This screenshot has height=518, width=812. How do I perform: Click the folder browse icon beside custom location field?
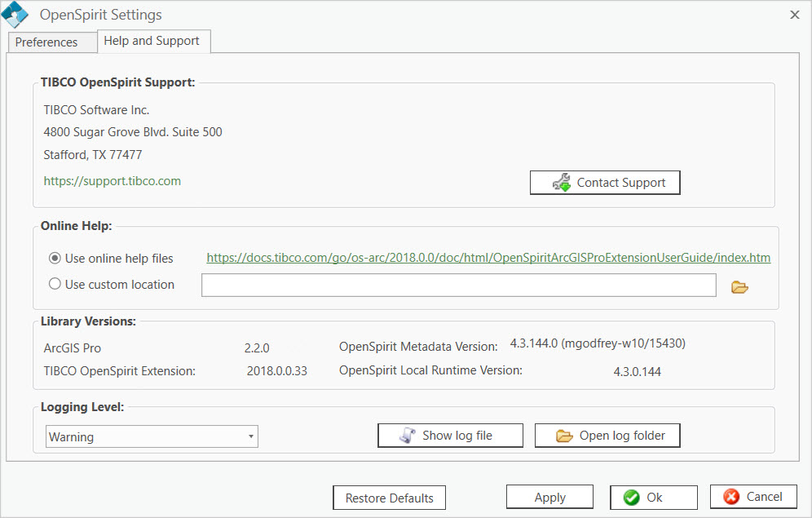(739, 287)
